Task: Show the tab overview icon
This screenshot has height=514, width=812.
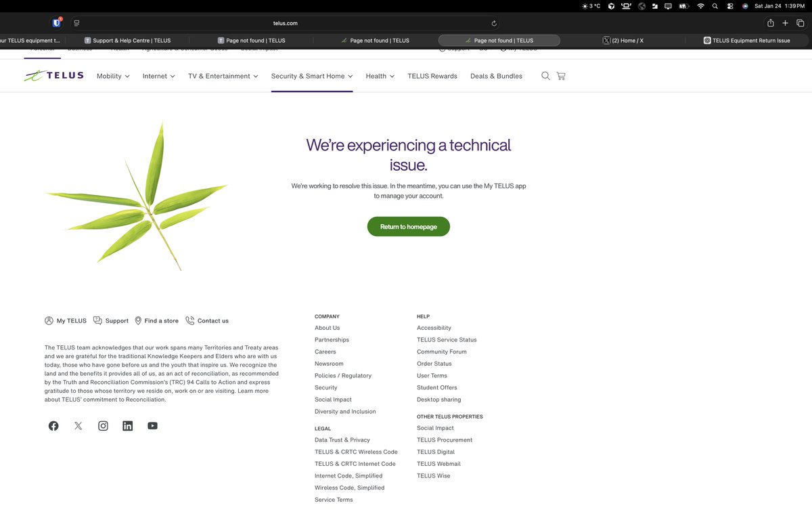Action: click(x=800, y=23)
